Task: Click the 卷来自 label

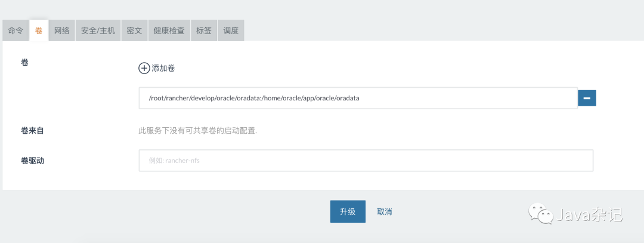Action: [32, 131]
